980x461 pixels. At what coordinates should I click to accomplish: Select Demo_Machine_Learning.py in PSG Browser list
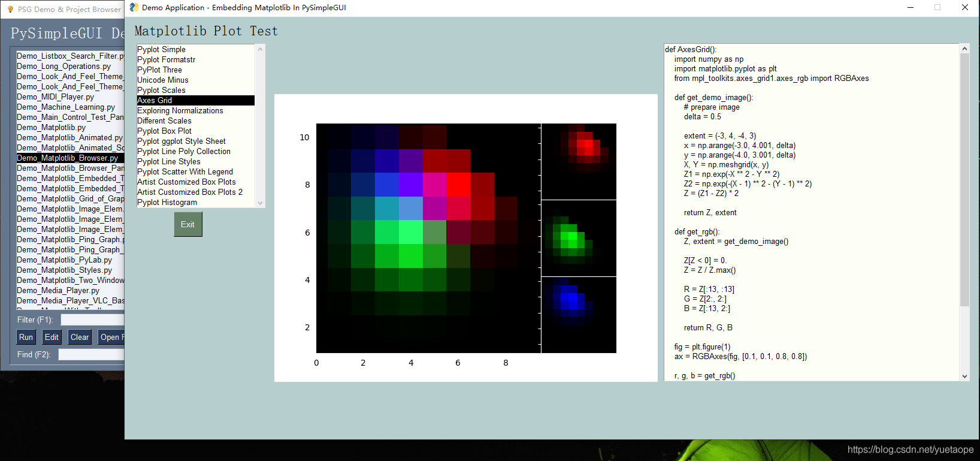70,107
